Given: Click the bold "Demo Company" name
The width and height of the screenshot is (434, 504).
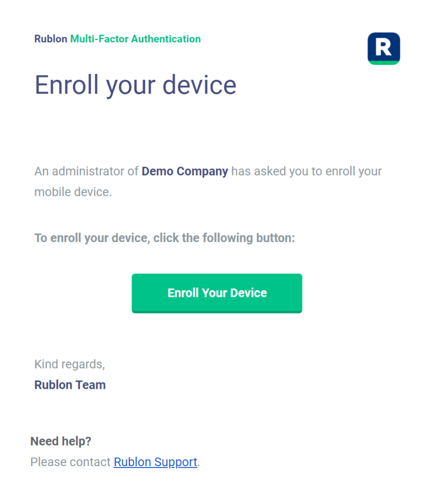Looking at the screenshot, I should tap(185, 171).
